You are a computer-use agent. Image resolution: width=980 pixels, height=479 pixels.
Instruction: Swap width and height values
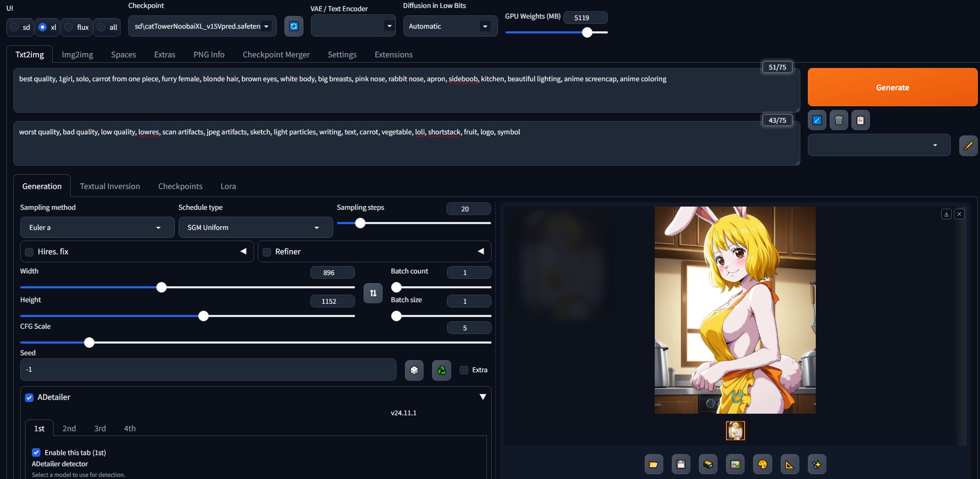pyautogui.click(x=373, y=293)
